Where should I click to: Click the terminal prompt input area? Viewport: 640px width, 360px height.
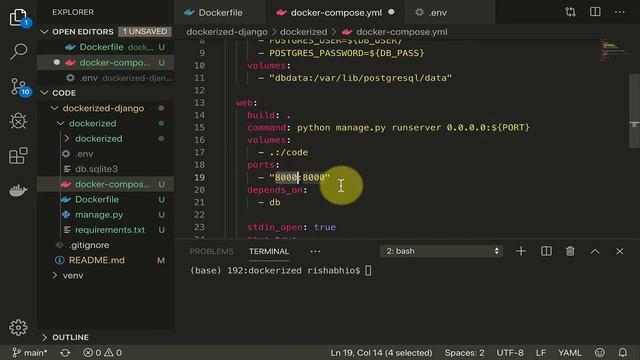[x=368, y=271]
